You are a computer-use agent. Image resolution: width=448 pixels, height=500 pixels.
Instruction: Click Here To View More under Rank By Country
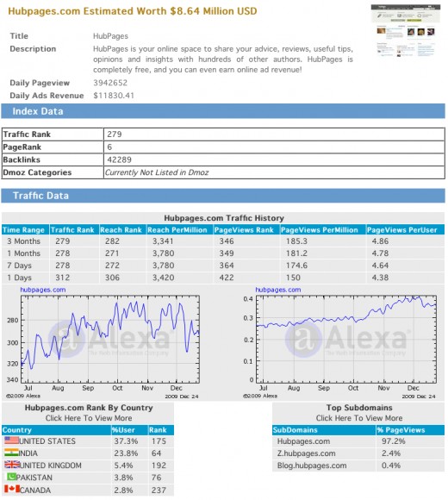click(x=89, y=418)
